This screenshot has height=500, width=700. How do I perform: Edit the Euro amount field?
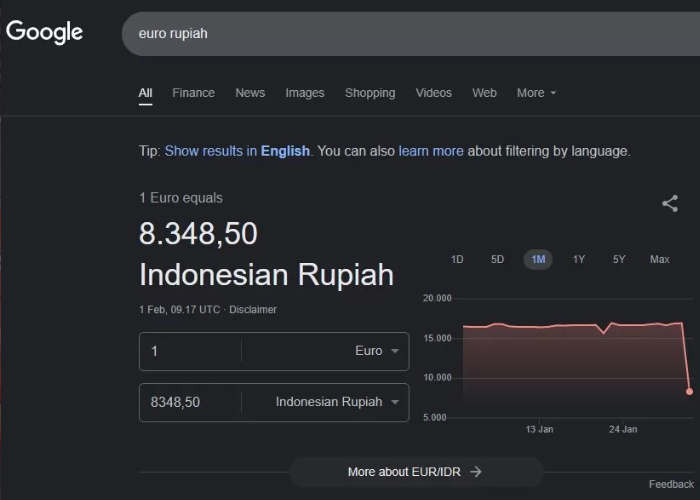(x=190, y=351)
